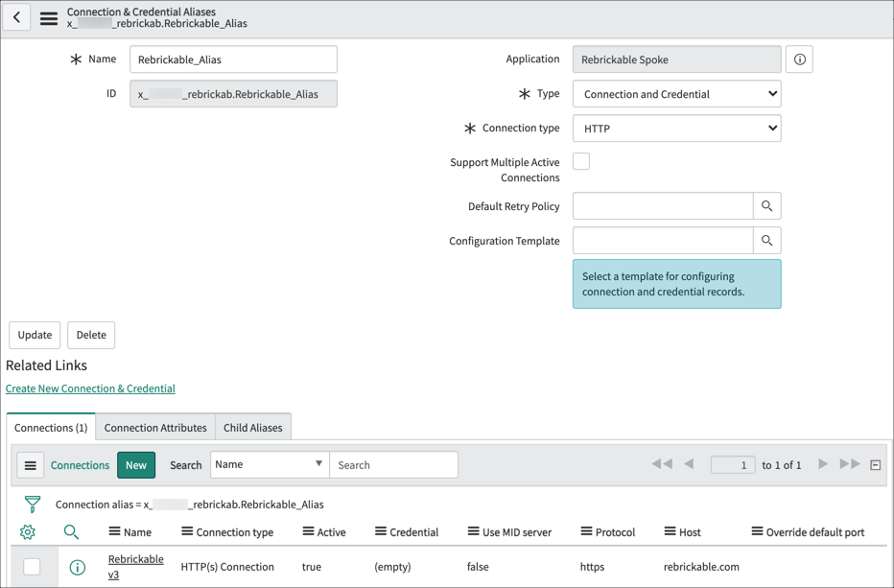Select the Rebrickable v3 row checkbox
This screenshot has width=894, height=588.
(32, 566)
